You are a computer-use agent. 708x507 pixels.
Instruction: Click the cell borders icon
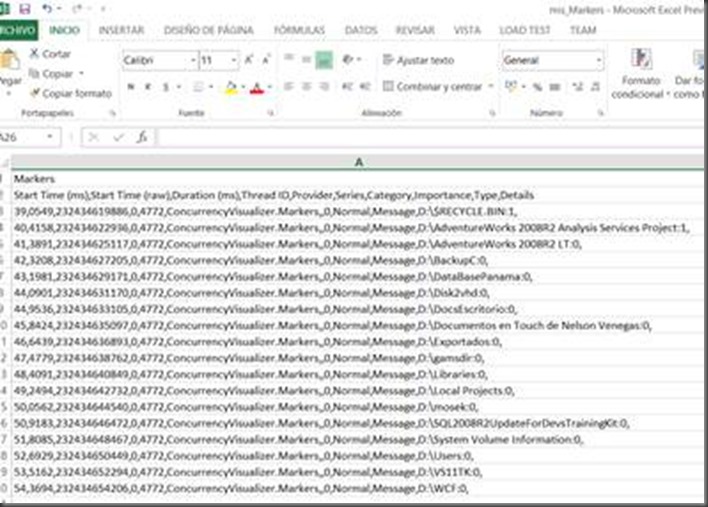(198, 87)
